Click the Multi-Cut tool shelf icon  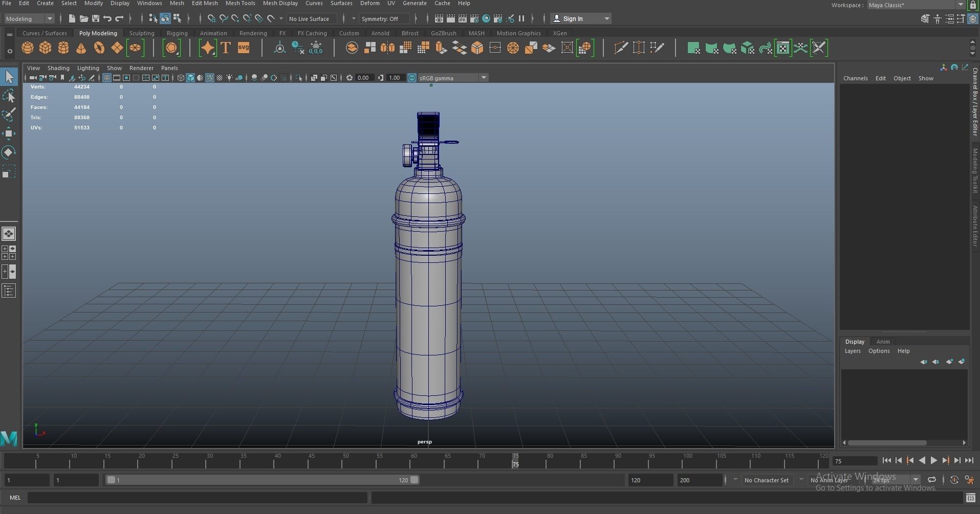(621, 48)
